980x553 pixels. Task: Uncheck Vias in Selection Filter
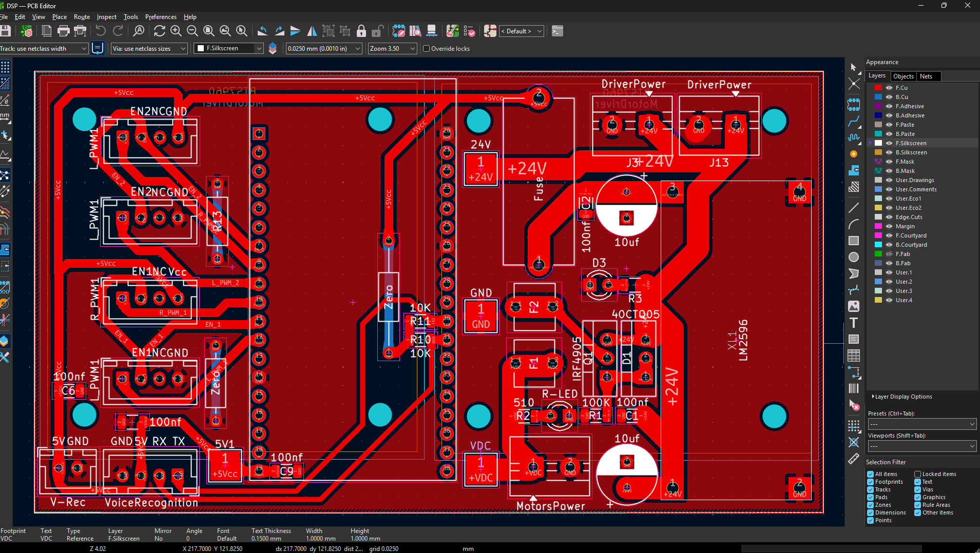[917, 489]
